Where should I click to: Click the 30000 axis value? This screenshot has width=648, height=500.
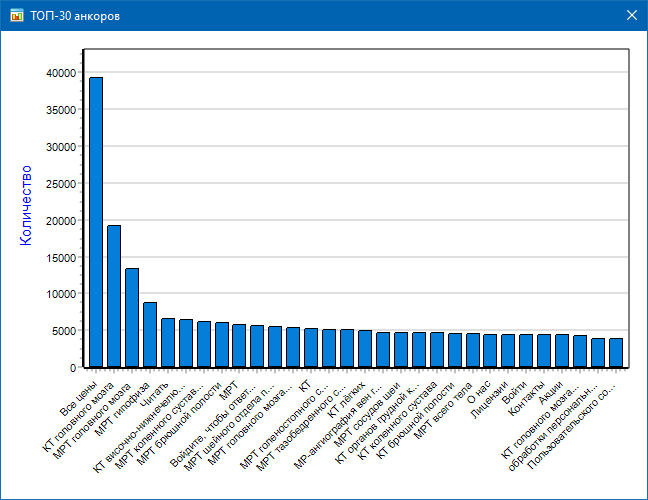(x=61, y=147)
